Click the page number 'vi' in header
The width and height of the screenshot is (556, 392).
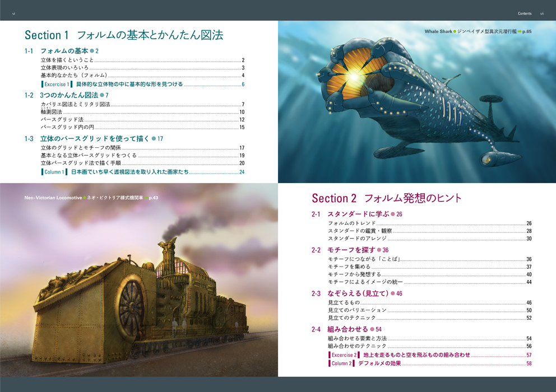pyautogui.click(x=14, y=13)
